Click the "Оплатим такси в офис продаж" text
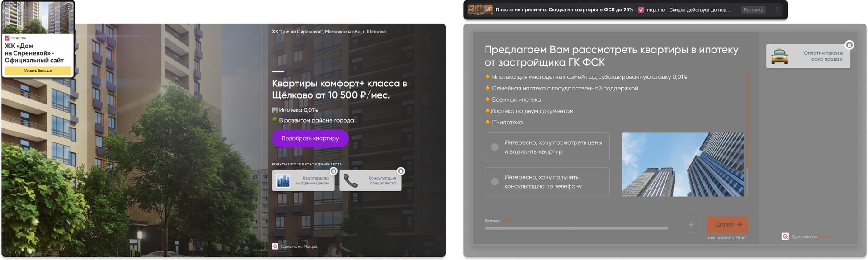868x260 pixels. coord(823,56)
